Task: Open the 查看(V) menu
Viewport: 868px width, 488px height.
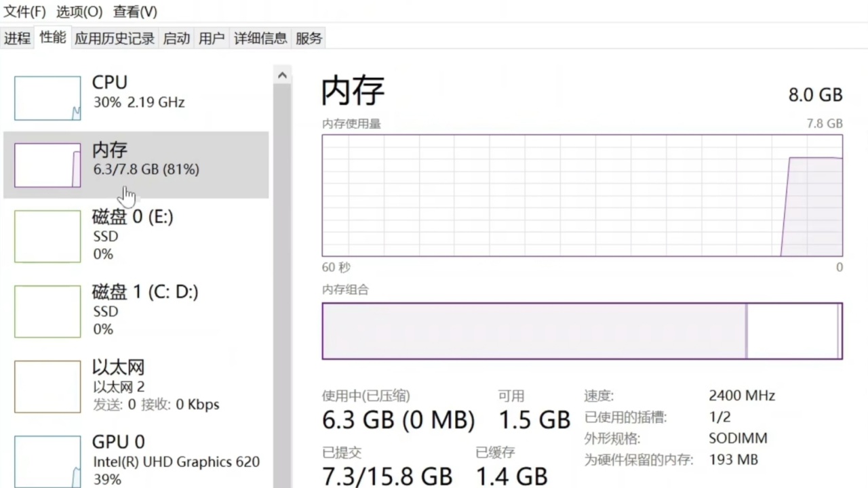Action: [x=135, y=12]
